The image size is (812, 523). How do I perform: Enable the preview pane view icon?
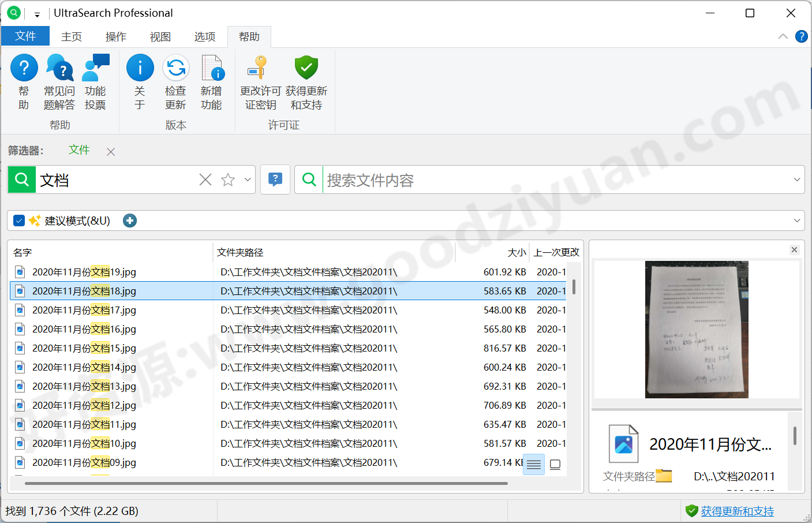[555, 464]
